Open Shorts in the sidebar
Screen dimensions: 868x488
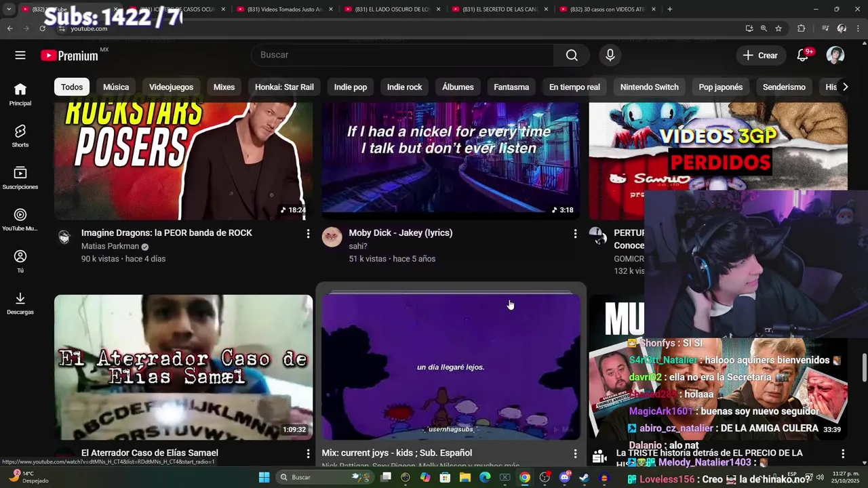click(20, 136)
